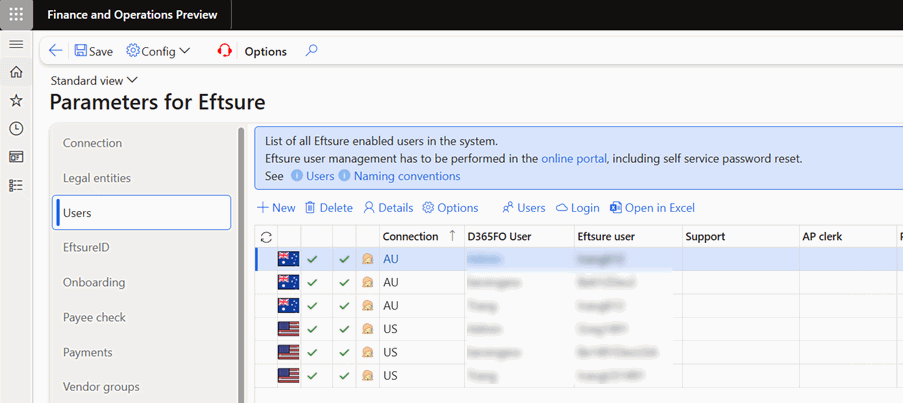
Task: Sort by the Connection column header
Action: point(410,237)
